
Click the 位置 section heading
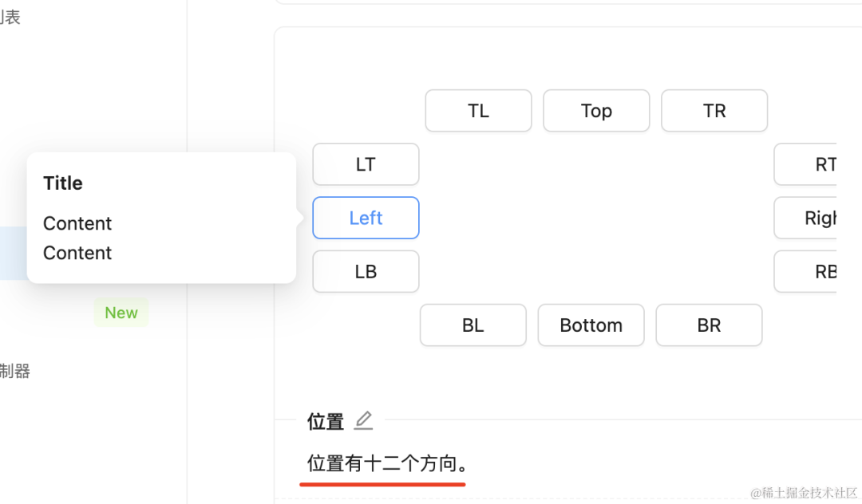pyautogui.click(x=326, y=422)
